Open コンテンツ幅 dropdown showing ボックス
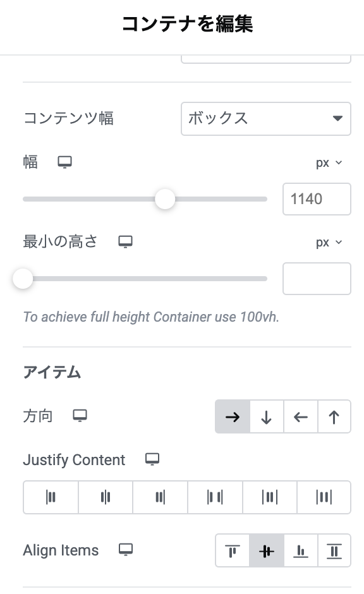364x594 pixels. click(x=266, y=119)
